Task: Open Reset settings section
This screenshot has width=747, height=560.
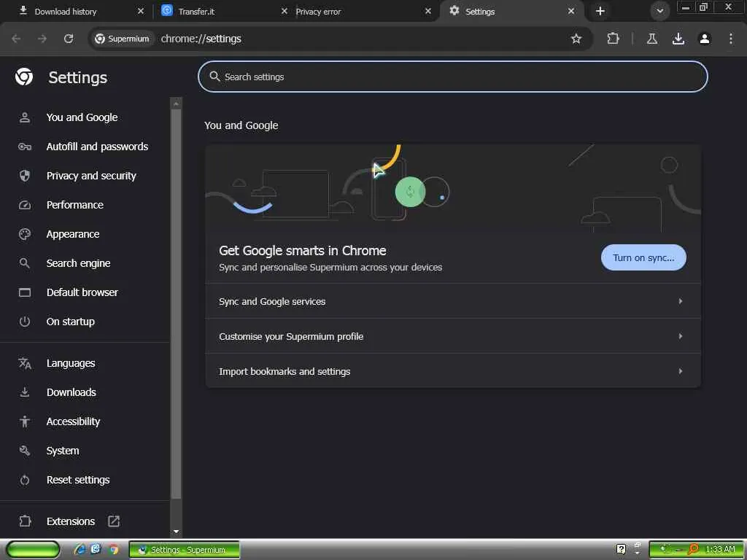Action: pyautogui.click(x=78, y=480)
